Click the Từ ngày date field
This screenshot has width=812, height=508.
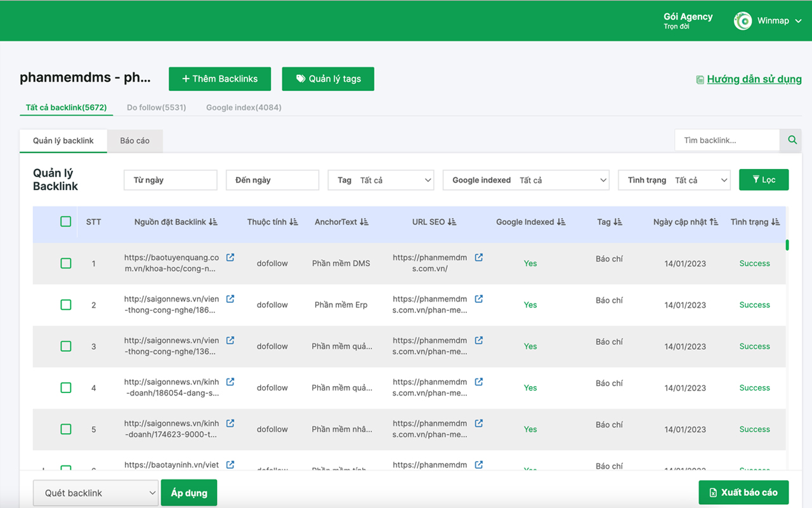click(171, 180)
